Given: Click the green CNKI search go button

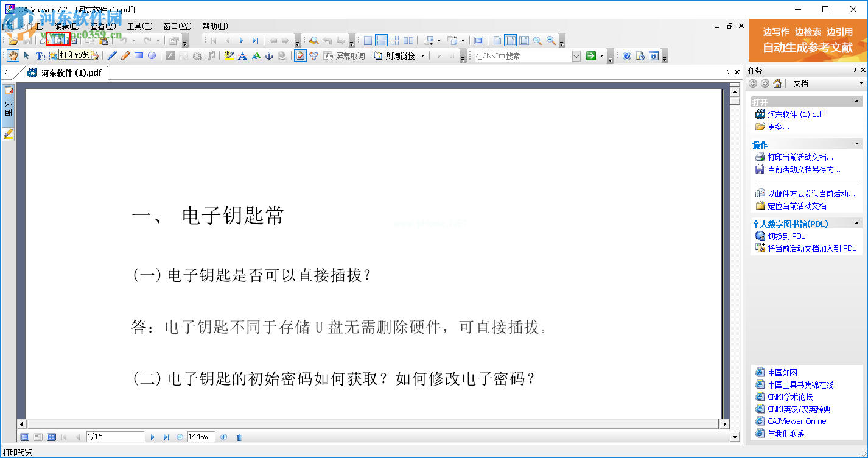Looking at the screenshot, I should 590,56.
